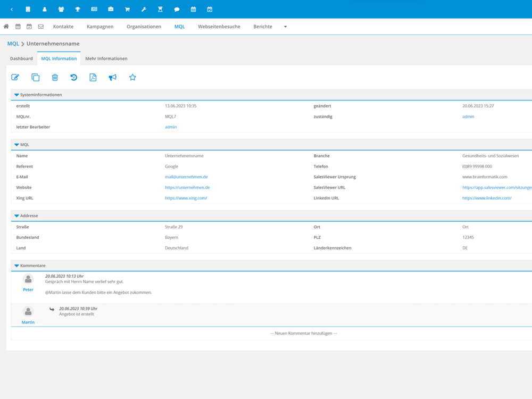The height and width of the screenshot is (399, 532).
Task: Click Neuen Kommentar hinzufügen field
Action: [x=303, y=334]
